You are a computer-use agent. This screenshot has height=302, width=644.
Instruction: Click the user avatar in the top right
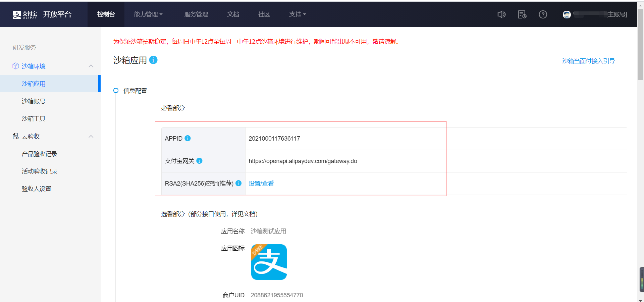[x=567, y=14]
